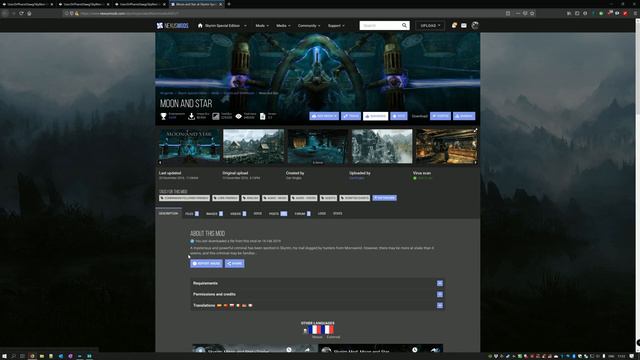The height and width of the screenshot is (360, 640).
Task: Open the user avatar menu
Action: 475,25
